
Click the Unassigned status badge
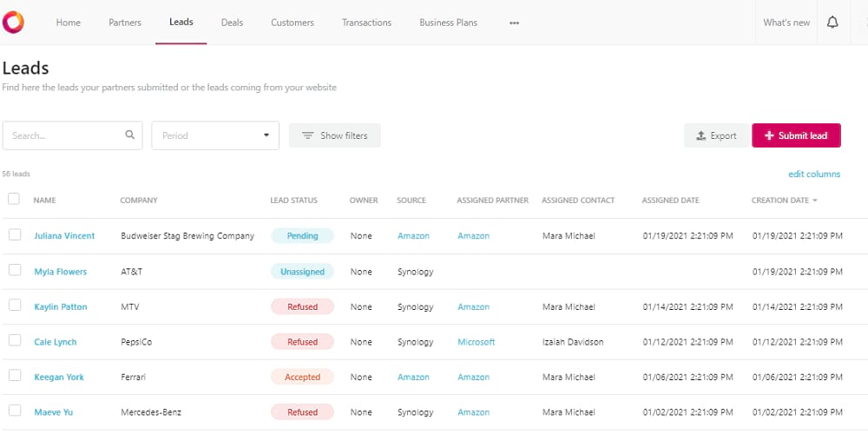[302, 272]
